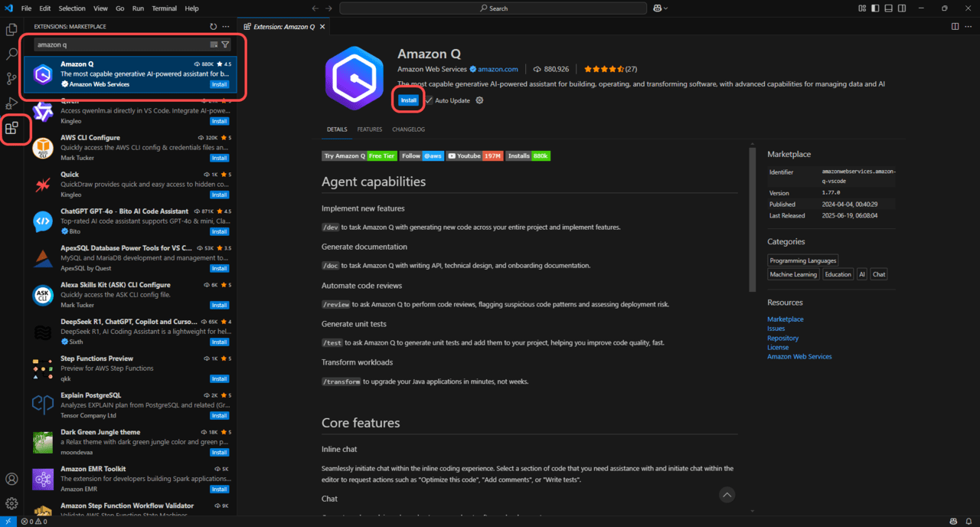This screenshot has width=980, height=527.
Task: Open the Manage gear in activity bar
Action: click(11, 503)
